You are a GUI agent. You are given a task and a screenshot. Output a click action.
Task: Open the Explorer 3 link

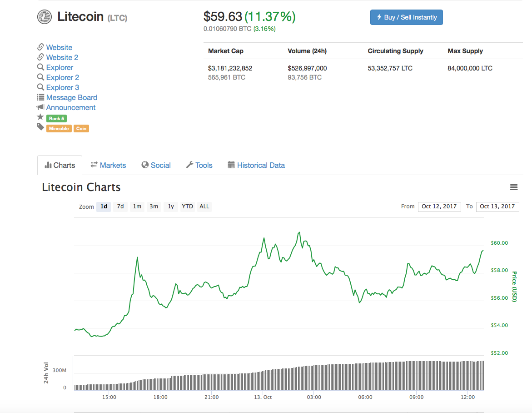point(63,87)
